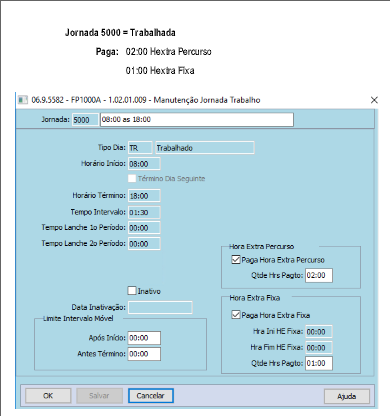Click the Horário Término field
Screen dimensions: 390x416
pos(144,196)
